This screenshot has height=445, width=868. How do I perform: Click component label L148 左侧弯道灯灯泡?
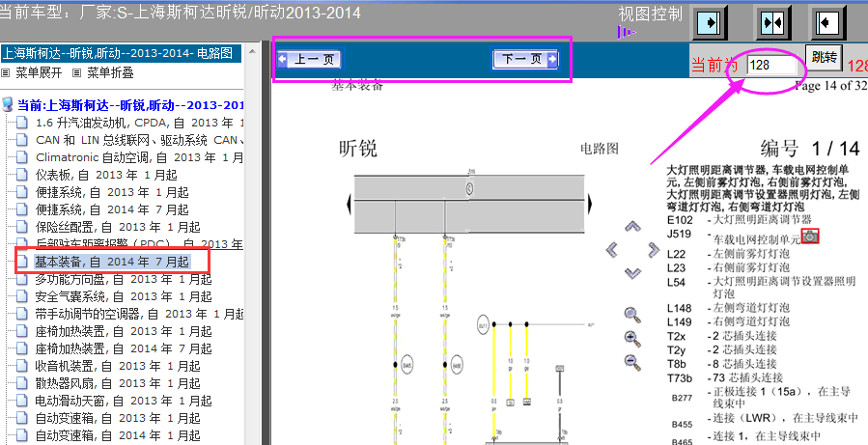click(729, 308)
